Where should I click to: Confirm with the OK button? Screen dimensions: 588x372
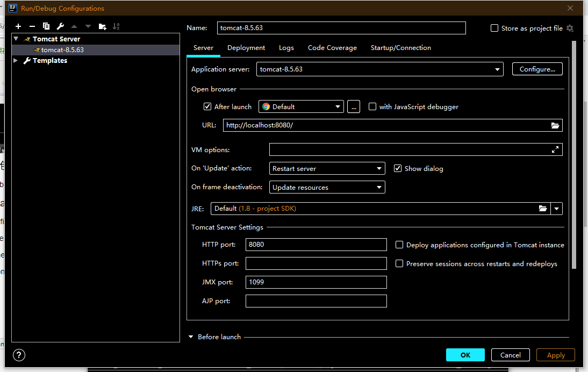click(x=465, y=355)
